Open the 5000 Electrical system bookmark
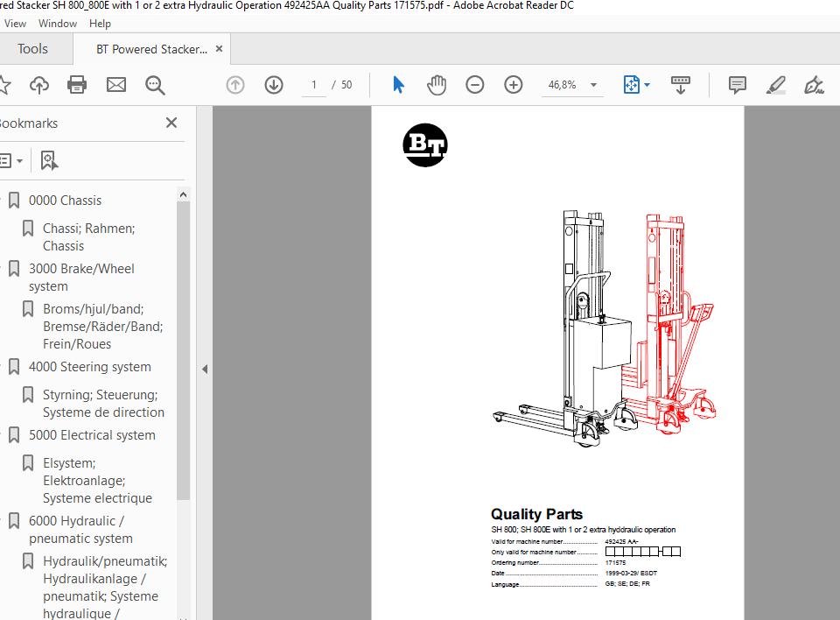The image size is (840, 620). [x=92, y=435]
